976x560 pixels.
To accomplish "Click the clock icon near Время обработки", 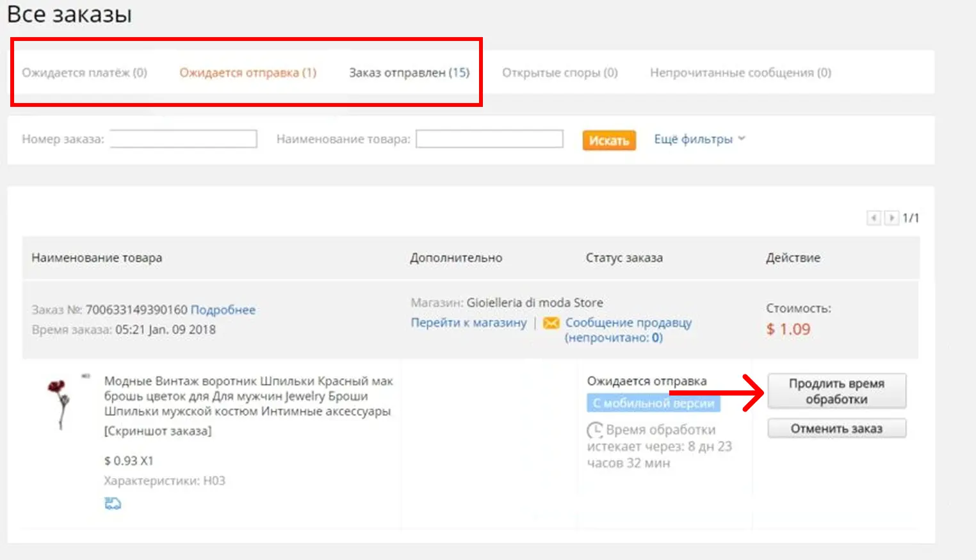I will pos(595,429).
